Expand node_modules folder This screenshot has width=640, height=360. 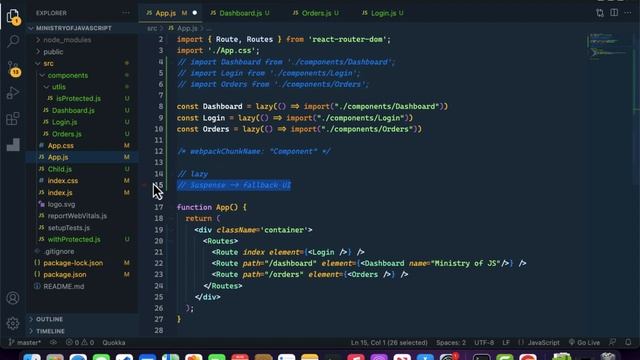pos(82,40)
